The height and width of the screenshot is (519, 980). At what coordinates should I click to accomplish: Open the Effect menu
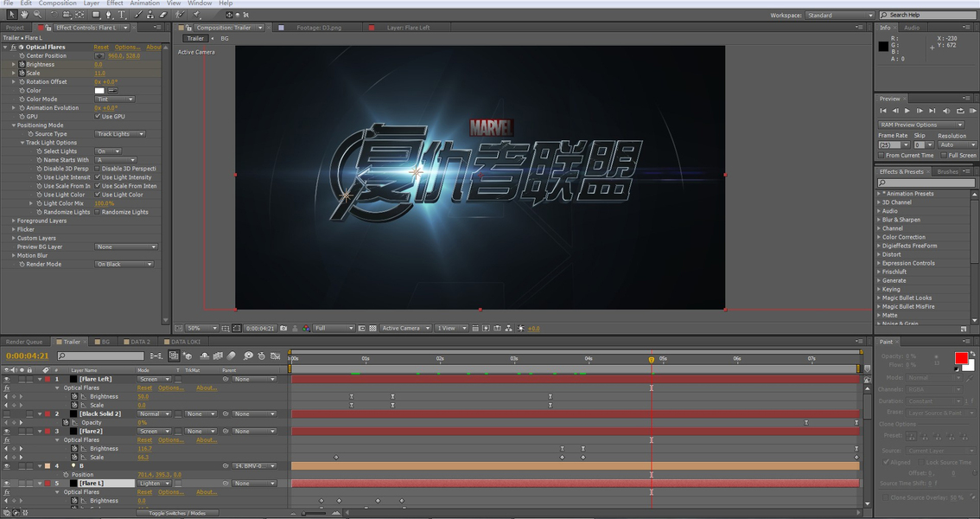click(x=114, y=3)
